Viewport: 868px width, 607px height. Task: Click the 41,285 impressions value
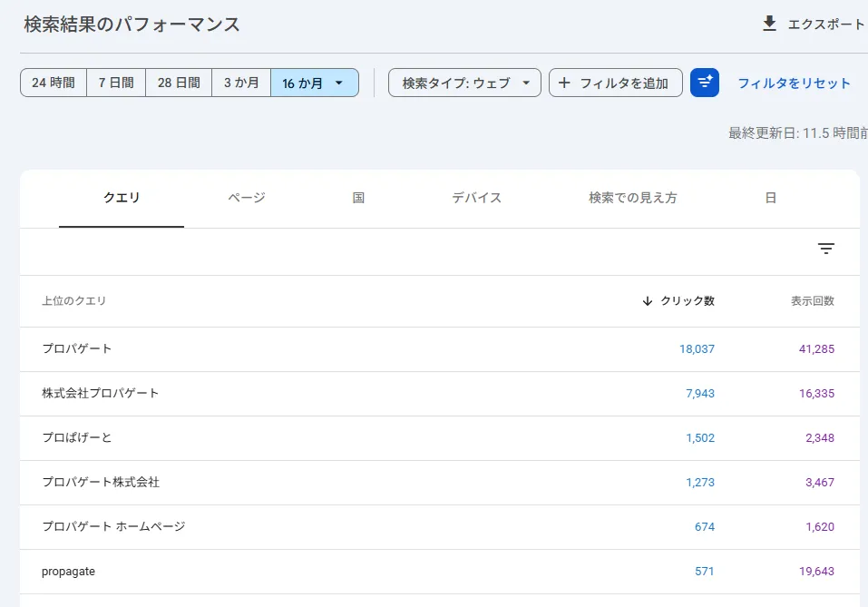tap(816, 349)
